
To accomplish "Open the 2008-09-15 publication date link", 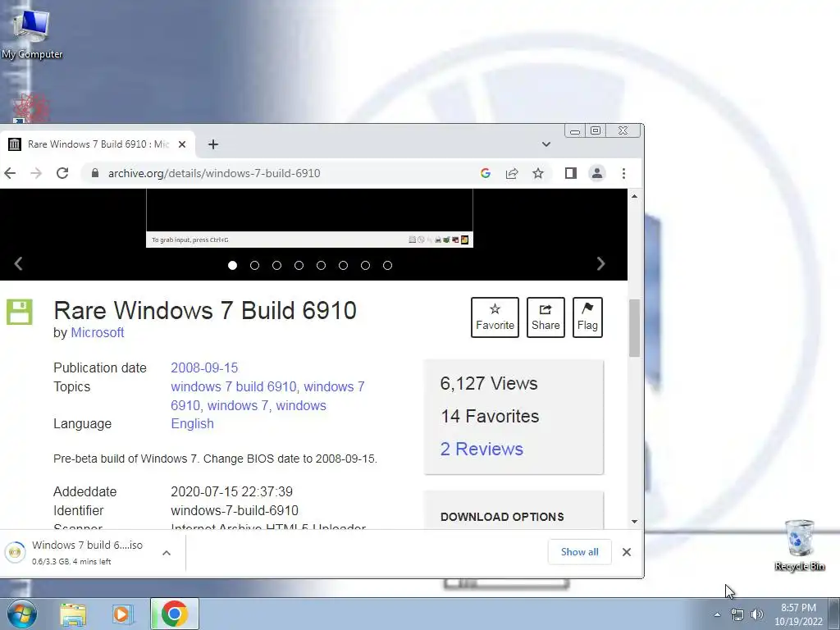I will point(204,368).
